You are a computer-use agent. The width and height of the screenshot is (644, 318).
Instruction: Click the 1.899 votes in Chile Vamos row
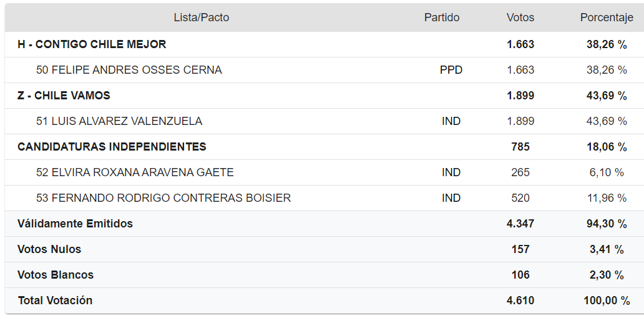click(520, 96)
